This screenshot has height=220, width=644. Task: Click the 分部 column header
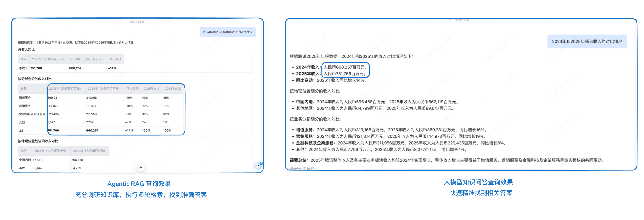23,89
